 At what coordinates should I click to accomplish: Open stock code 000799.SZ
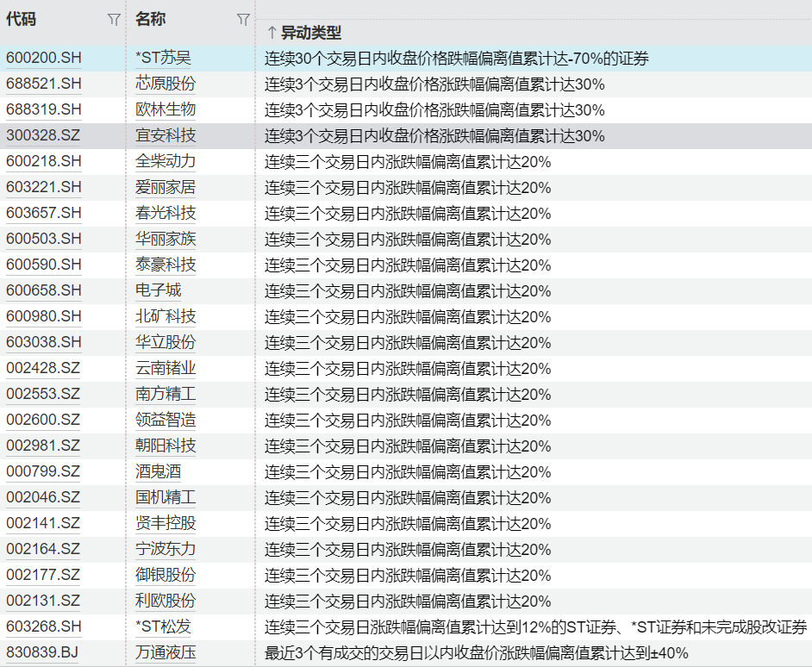(43, 471)
